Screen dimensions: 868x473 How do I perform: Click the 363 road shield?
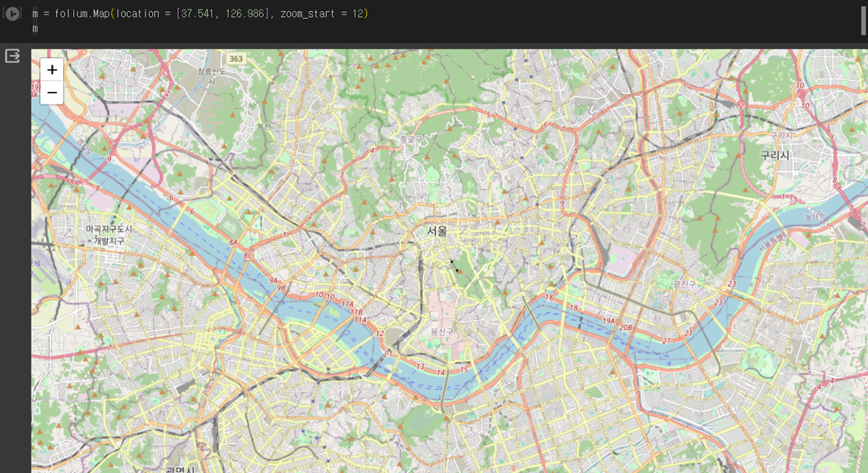[236, 59]
